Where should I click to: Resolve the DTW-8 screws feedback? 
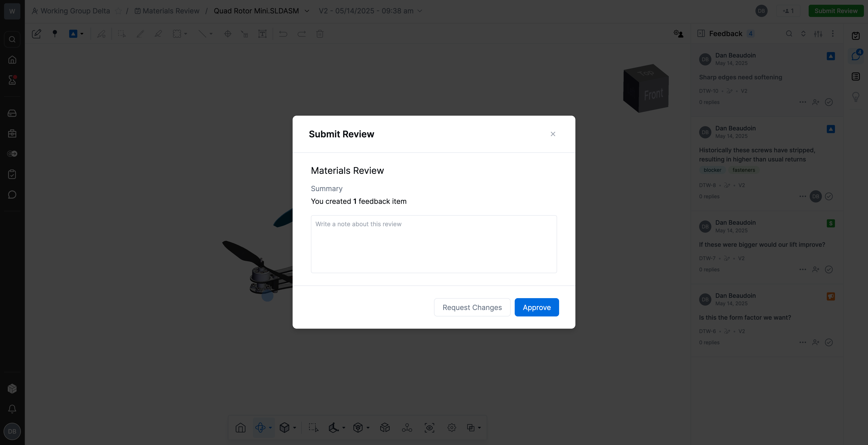coord(829,197)
